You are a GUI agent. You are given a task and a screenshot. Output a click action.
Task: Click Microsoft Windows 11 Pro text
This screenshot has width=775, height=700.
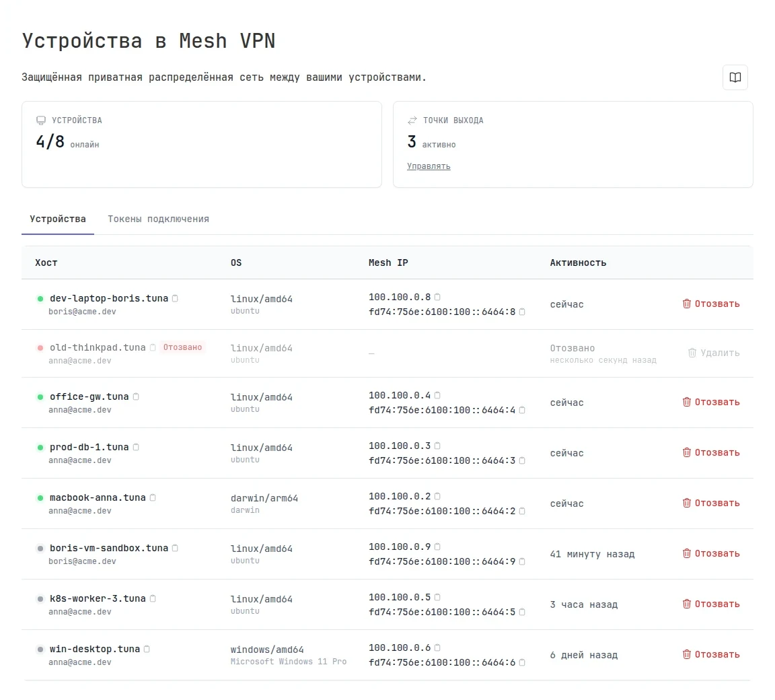[288, 662]
